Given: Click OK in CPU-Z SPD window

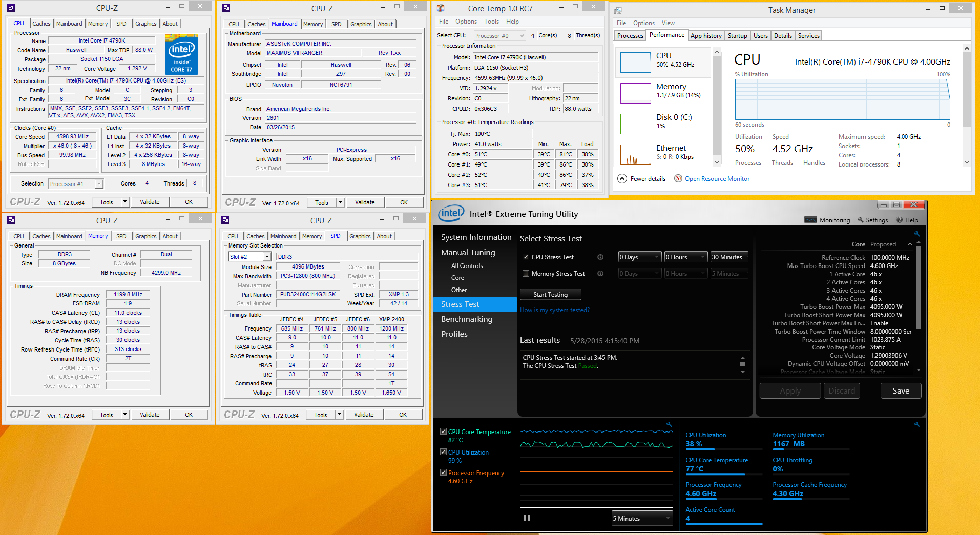Looking at the screenshot, I should click(403, 415).
